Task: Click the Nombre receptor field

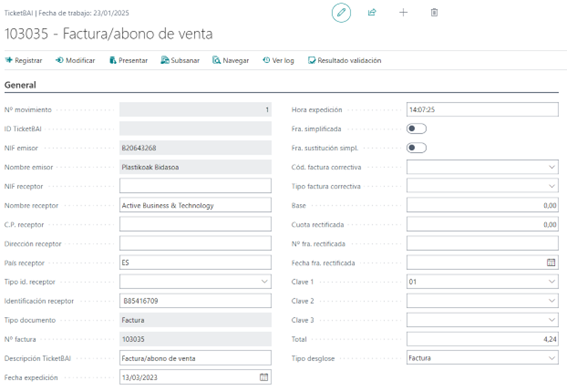Action: click(x=195, y=205)
